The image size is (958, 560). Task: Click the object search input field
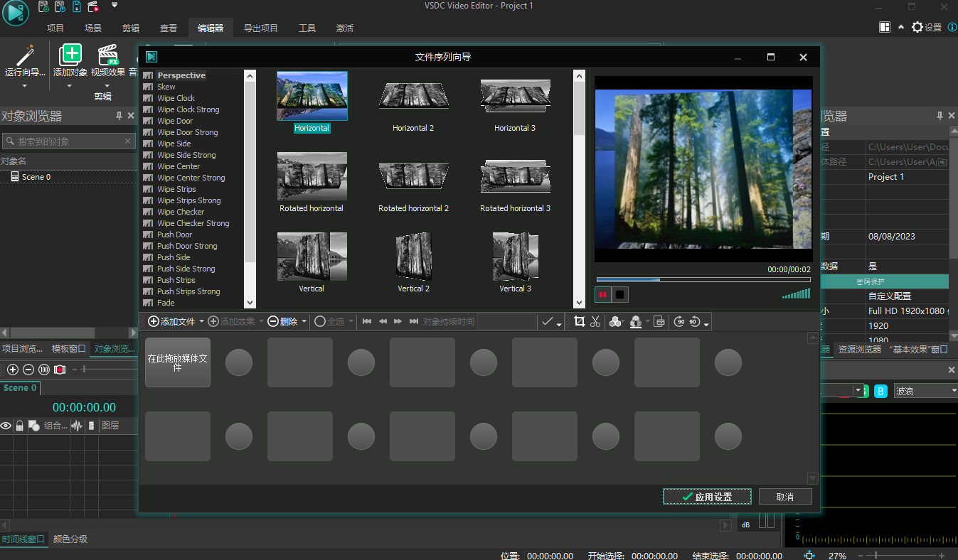[68, 141]
